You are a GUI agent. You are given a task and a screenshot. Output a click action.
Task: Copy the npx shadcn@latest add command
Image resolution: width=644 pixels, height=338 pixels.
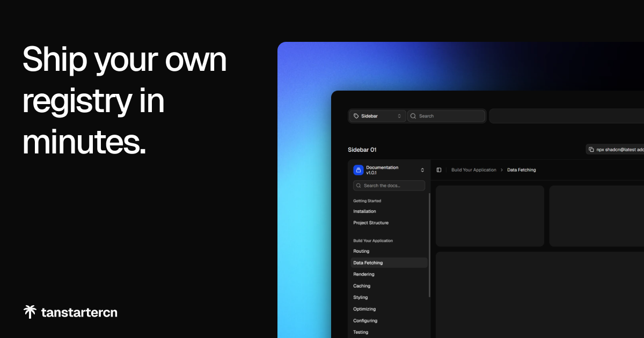coord(615,150)
